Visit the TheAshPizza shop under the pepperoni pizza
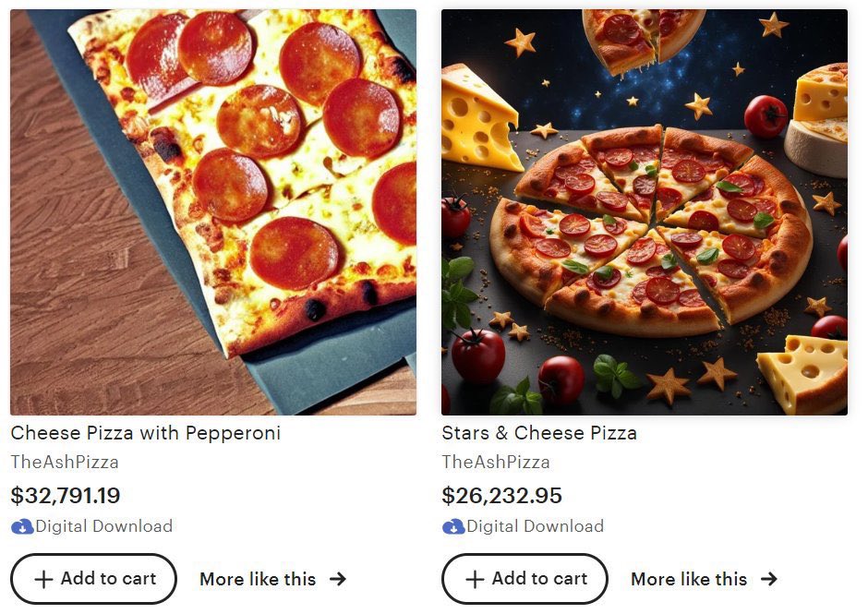 tap(65, 462)
